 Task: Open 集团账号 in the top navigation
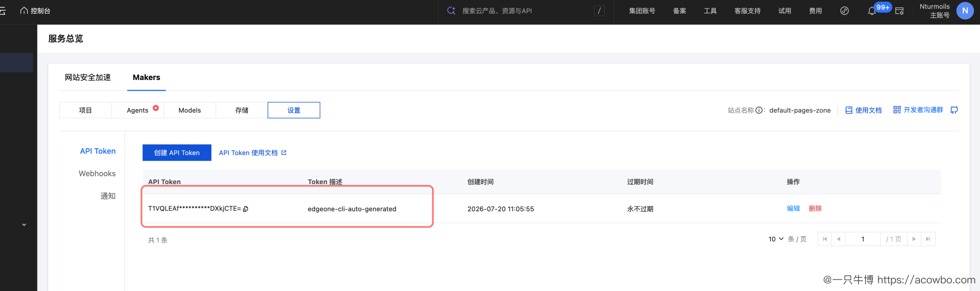pos(642,11)
